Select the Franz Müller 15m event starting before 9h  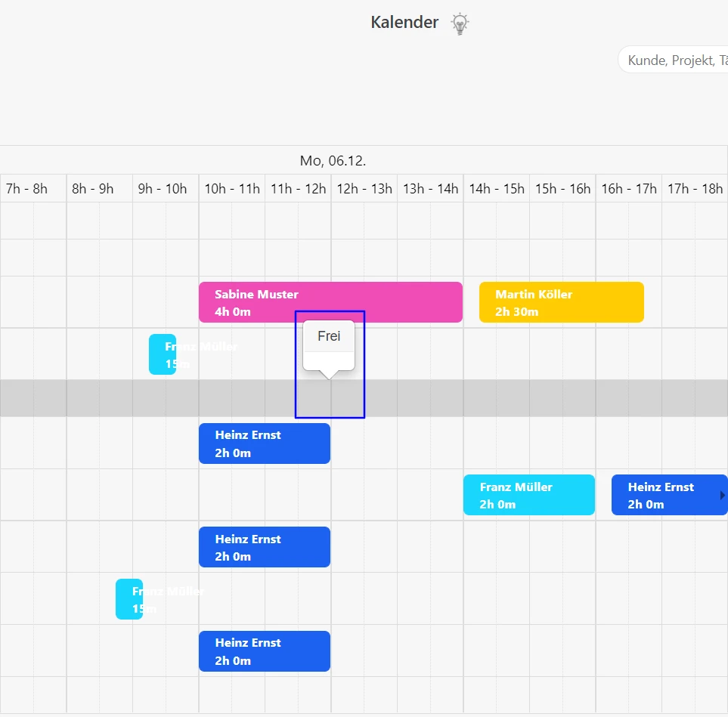(x=129, y=599)
